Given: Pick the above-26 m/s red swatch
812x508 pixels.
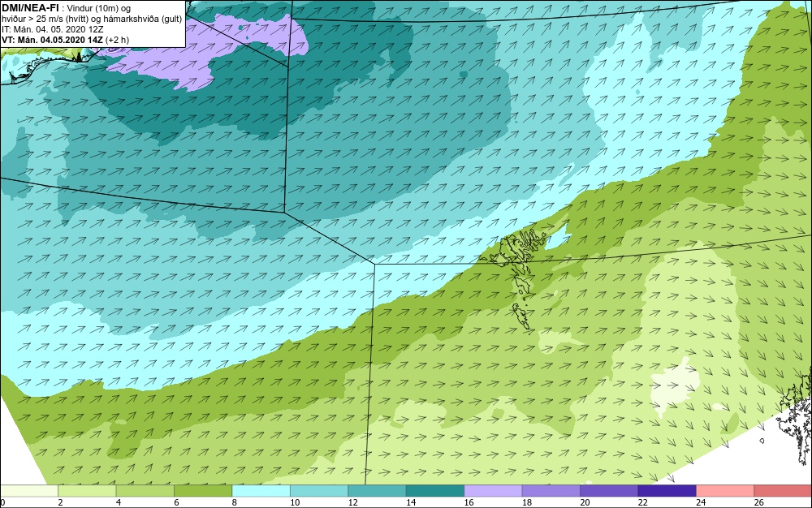Looking at the screenshot, I should click(783, 491).
